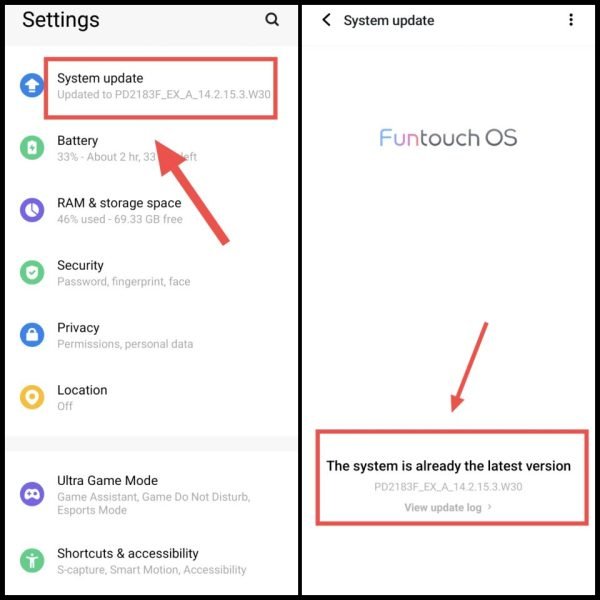600x600 pixels.
Task: Tap the Shortcuts & accessibility person icon
Action: [x=32, y=561]
